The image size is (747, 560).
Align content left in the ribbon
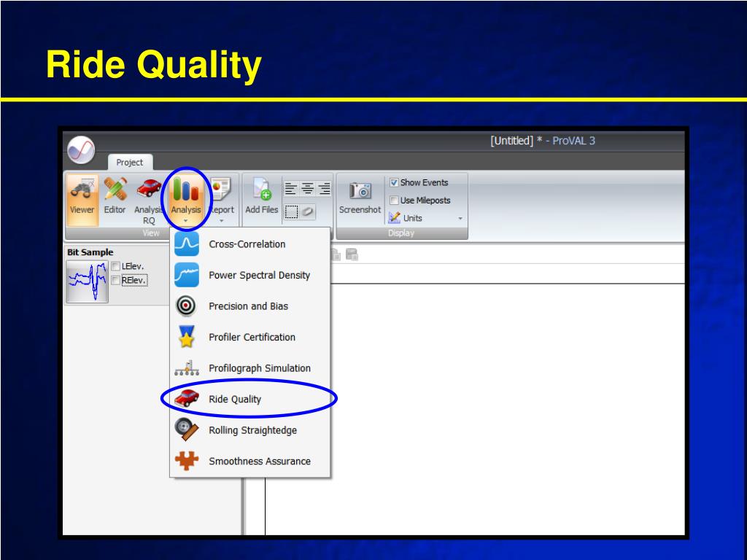290,189
